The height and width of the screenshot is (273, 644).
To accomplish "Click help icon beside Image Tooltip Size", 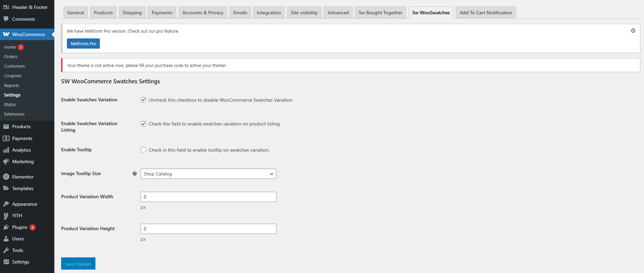I will [135, 174].
